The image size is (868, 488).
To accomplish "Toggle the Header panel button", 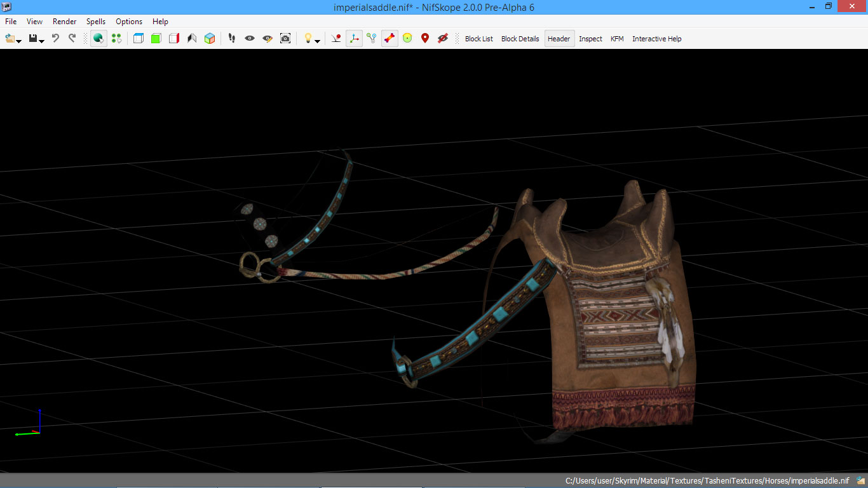I will [x=559, y=39].
